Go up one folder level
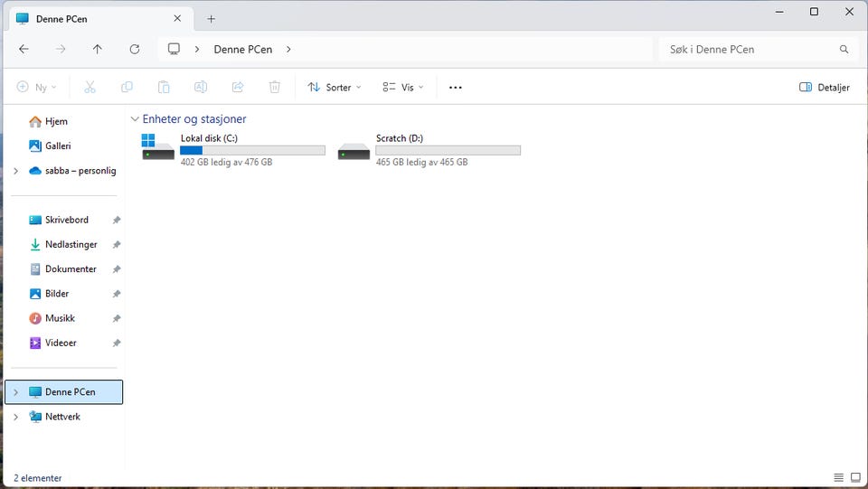868x489 pixels. pyautogui.click(x=98, y=49)
